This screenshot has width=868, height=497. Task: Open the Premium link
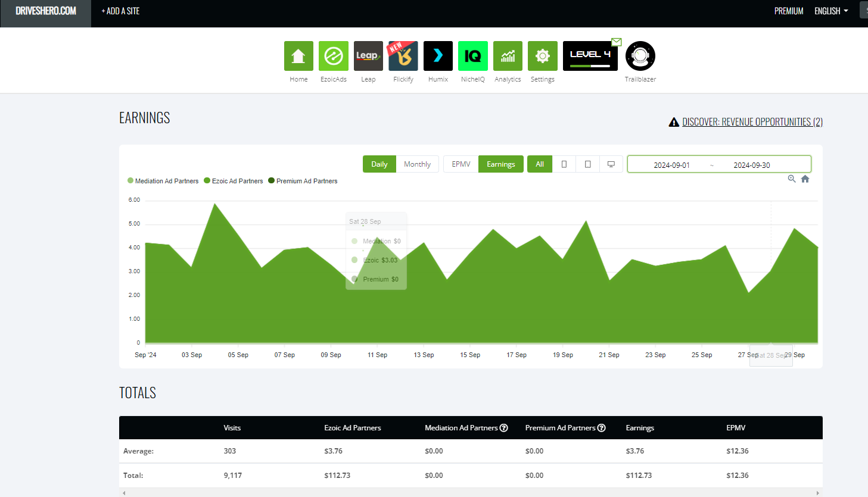click(789, 11)
